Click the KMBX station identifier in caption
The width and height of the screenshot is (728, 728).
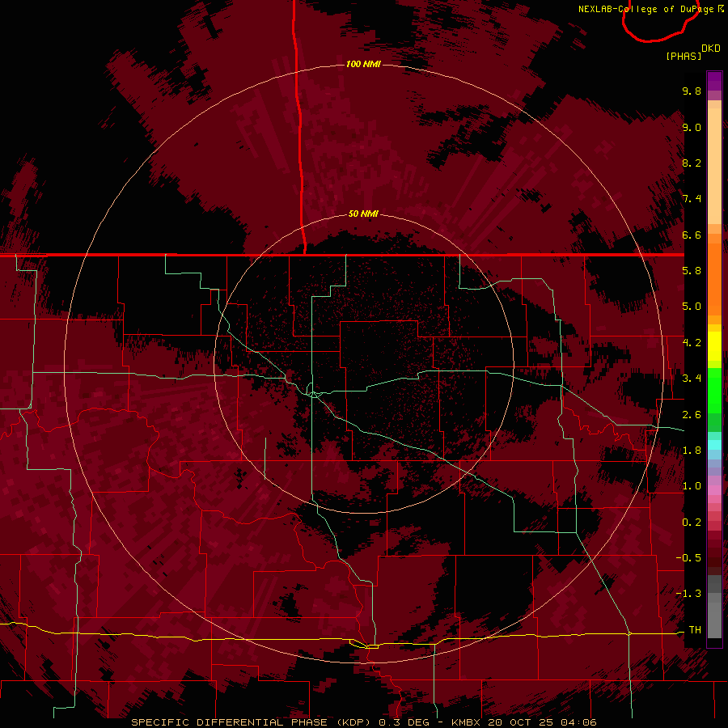click(466, 722)
